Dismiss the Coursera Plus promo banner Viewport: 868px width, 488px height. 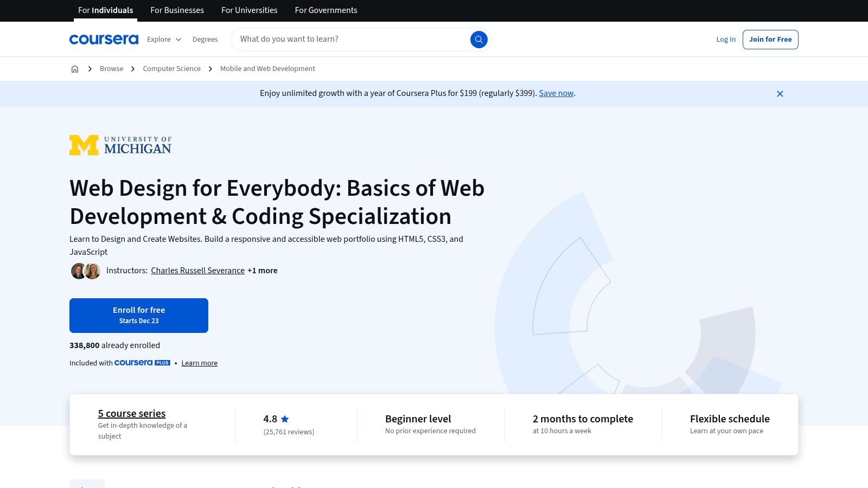click(780, 93)
